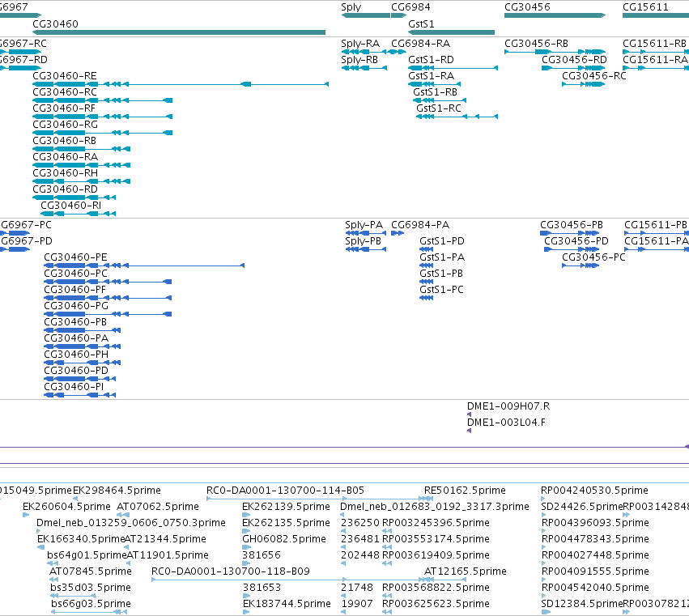Click protein CG30460-PG
Screen dimensions: 689x616
coord(76,306)
